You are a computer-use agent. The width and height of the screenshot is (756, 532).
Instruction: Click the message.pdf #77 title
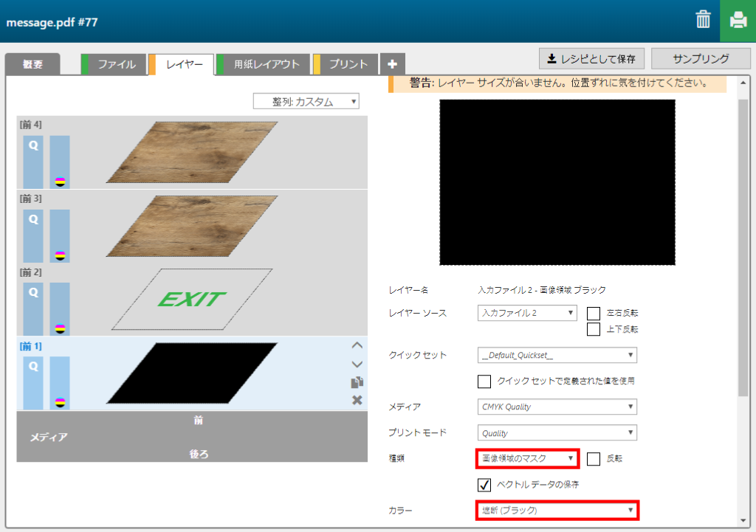point(52,22)
